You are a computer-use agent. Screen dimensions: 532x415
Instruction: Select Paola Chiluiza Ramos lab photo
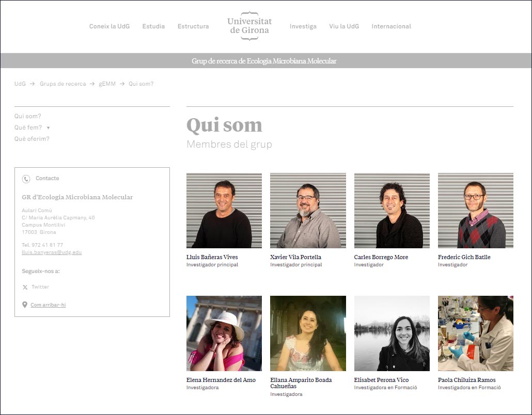click(475, 333)
